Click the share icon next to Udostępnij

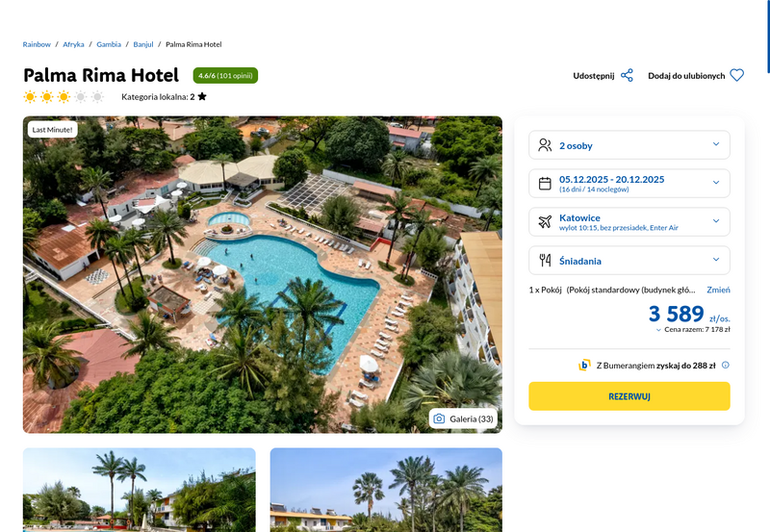[x=627, y=76]
